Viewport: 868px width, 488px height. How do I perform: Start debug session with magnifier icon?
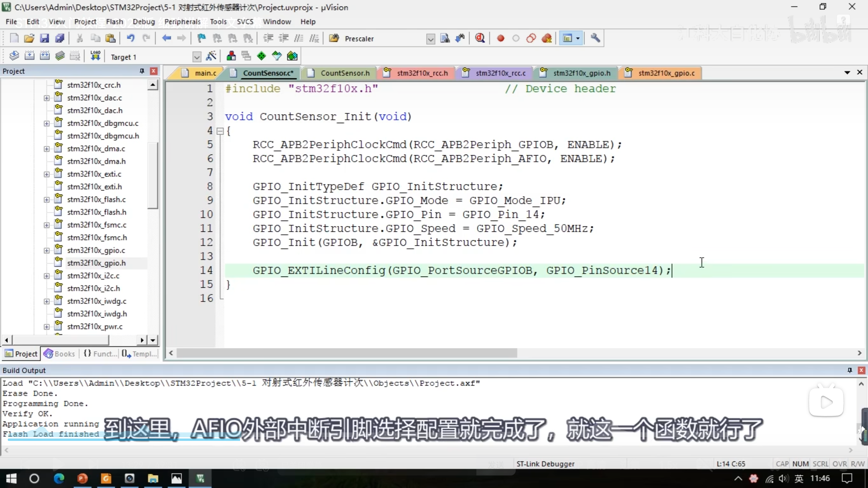(480, 38)
